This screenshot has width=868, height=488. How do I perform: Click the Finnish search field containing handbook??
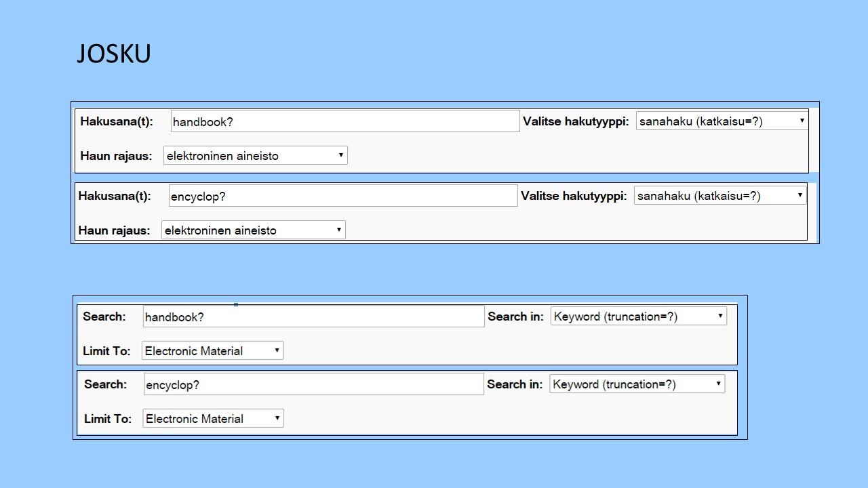[345, 121]
